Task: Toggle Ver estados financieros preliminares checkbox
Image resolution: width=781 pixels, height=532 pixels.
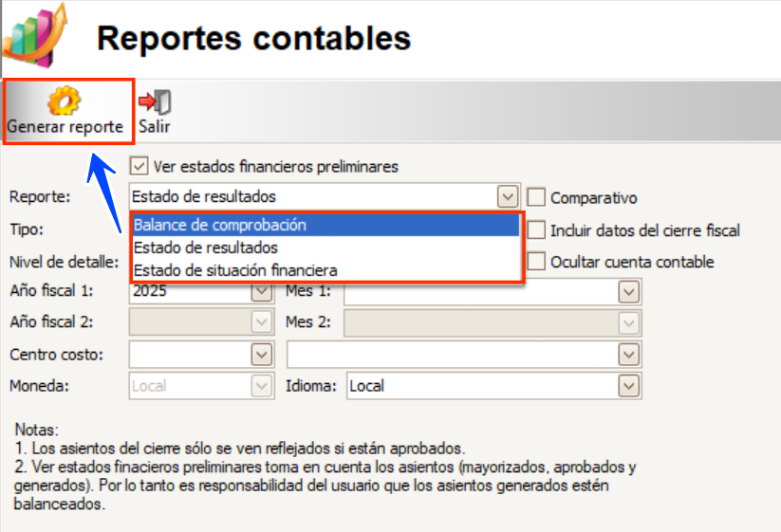Action: click(x=139, y=166)
